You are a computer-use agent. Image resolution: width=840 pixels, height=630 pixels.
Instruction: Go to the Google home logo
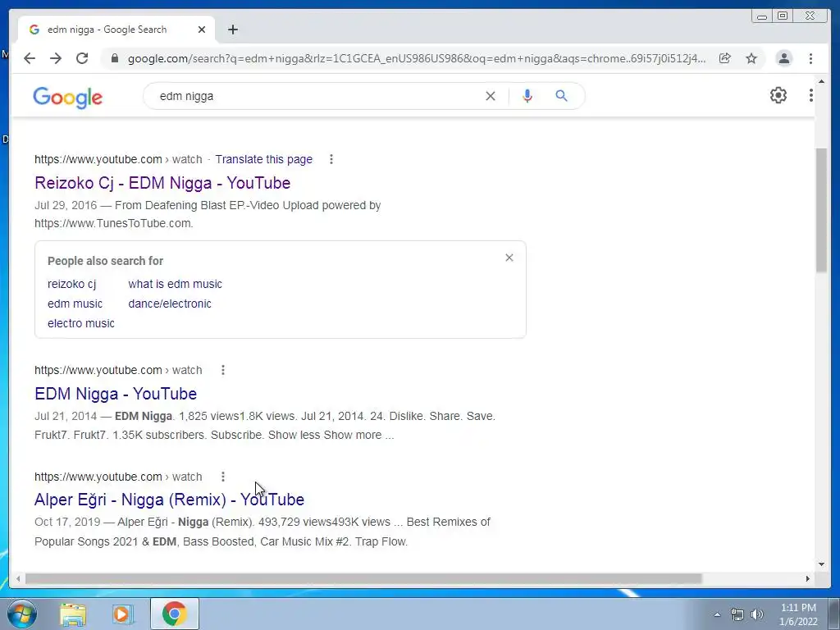[67, 97]
